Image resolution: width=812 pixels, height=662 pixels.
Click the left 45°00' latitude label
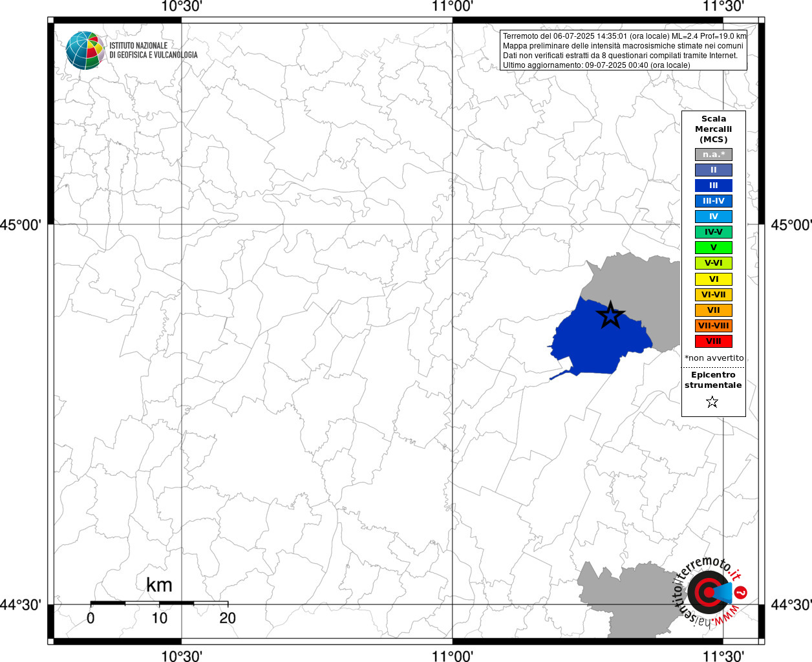click(21, 225)
